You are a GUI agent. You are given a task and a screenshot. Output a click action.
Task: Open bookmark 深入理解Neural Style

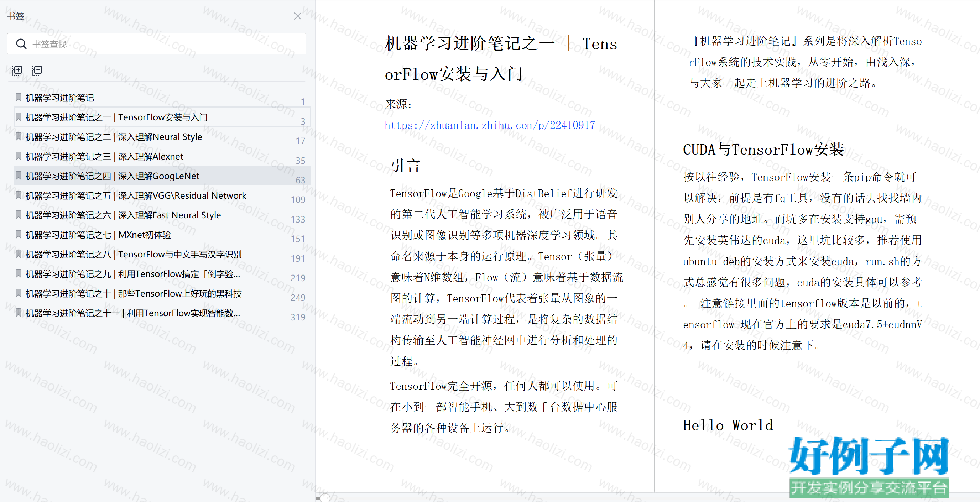[x=162, y=137]
